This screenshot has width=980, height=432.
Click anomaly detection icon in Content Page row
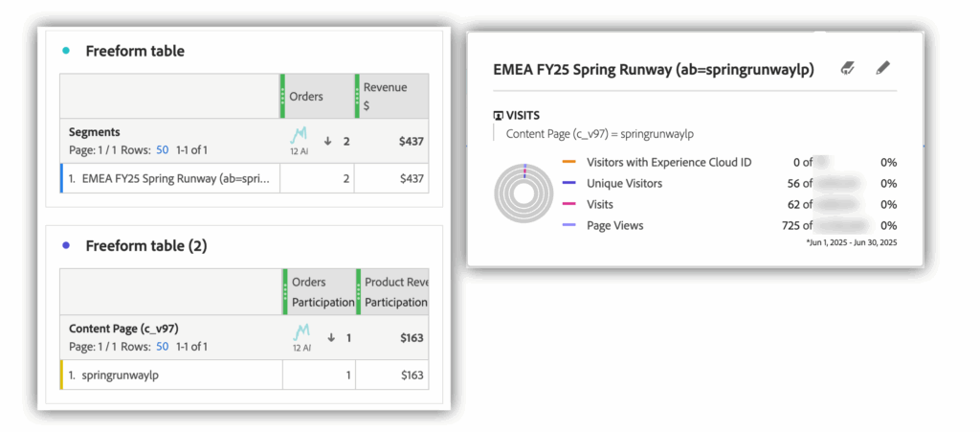click(x=302, y=332)
